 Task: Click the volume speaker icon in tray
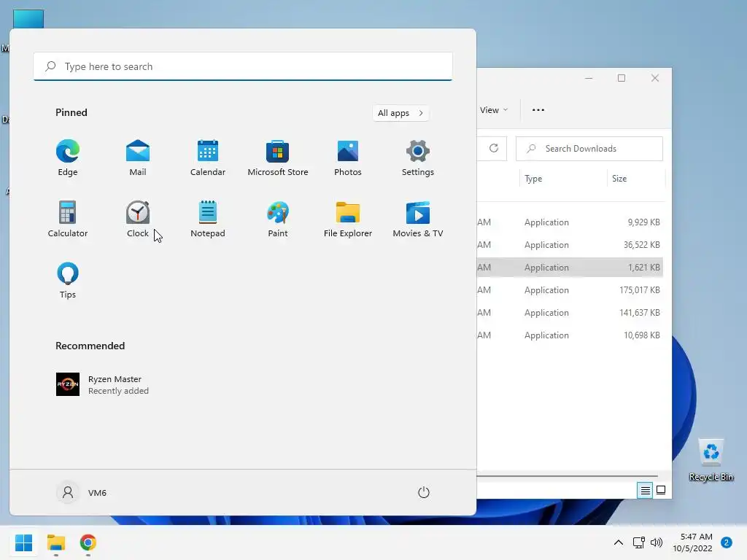tap(657, 542)
